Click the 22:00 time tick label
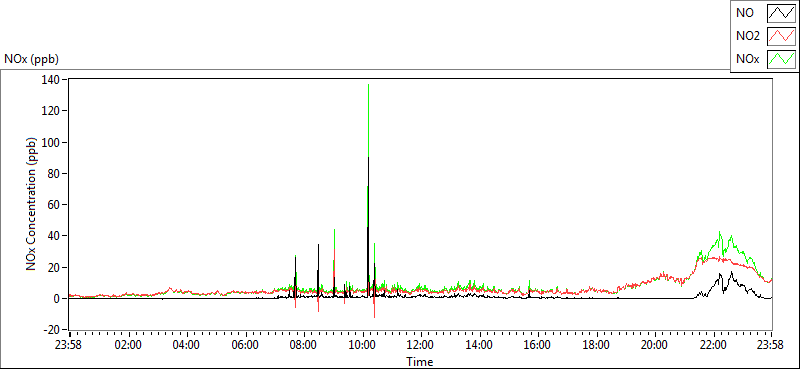Viewport: 800px width, 369px height. point(714,345)
